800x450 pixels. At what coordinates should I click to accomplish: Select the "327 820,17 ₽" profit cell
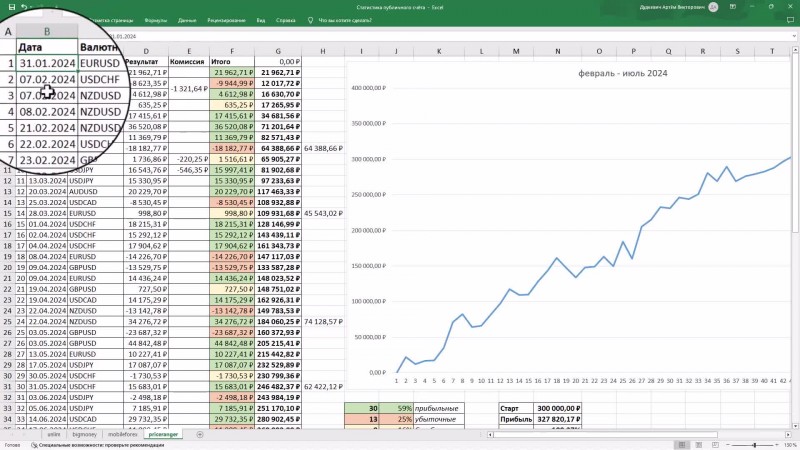coord(557,419)
